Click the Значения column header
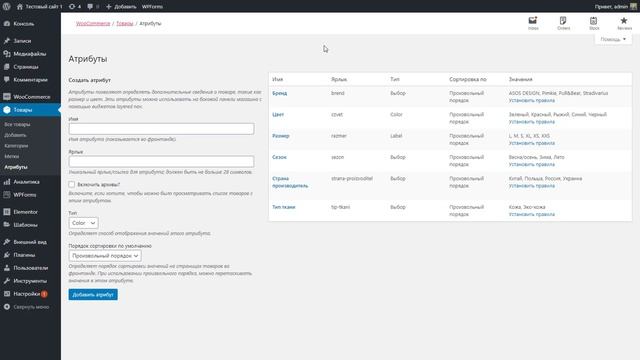The image size is (640, 360). coord(520,79)
